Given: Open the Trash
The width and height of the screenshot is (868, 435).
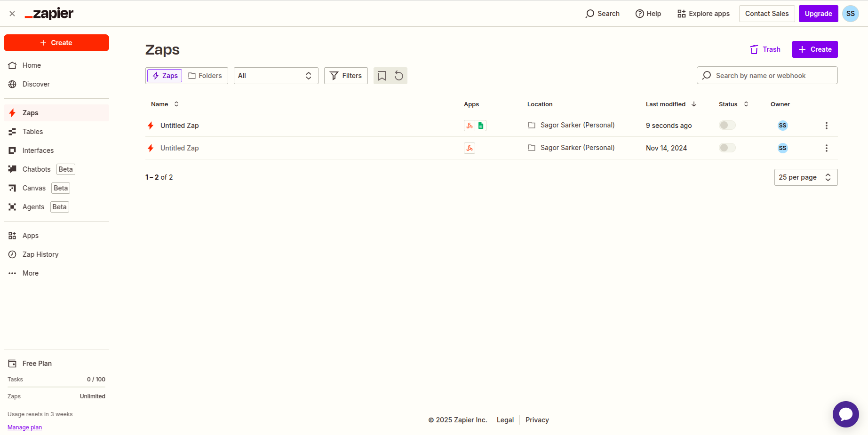Looking at the screenshot, I should (x=765, y=49).
